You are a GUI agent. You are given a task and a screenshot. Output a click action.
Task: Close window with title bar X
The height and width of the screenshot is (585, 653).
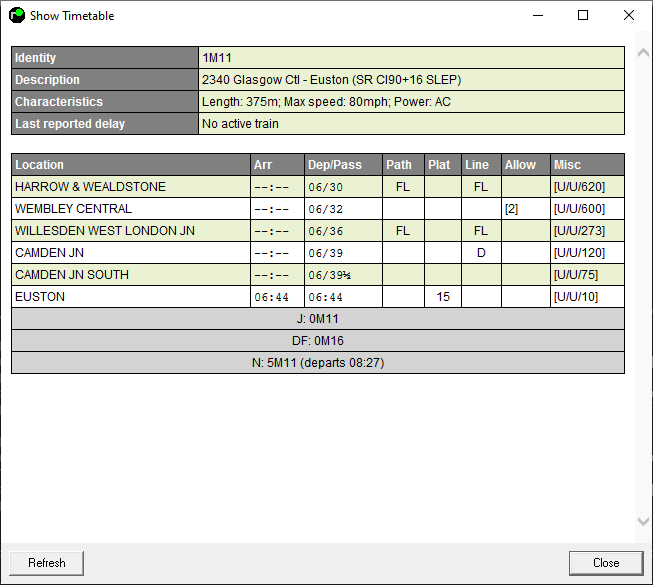coord(629,15)
